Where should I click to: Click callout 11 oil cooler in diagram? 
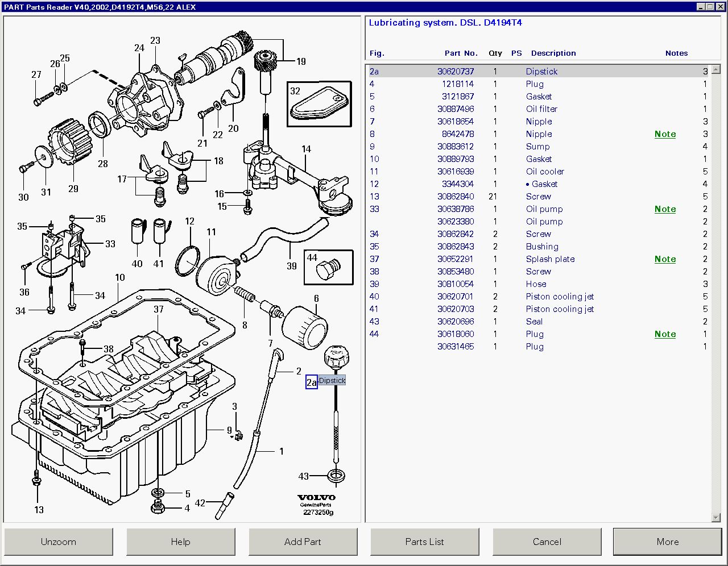click(212, 232)
